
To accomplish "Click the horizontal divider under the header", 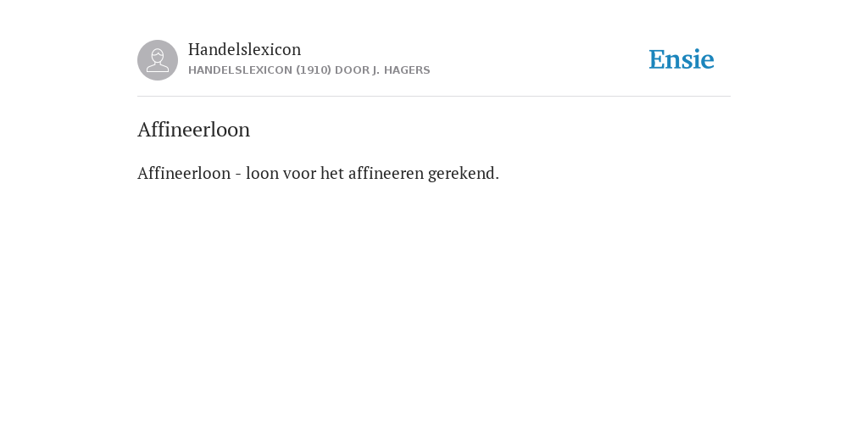I will tap(434, 97).
